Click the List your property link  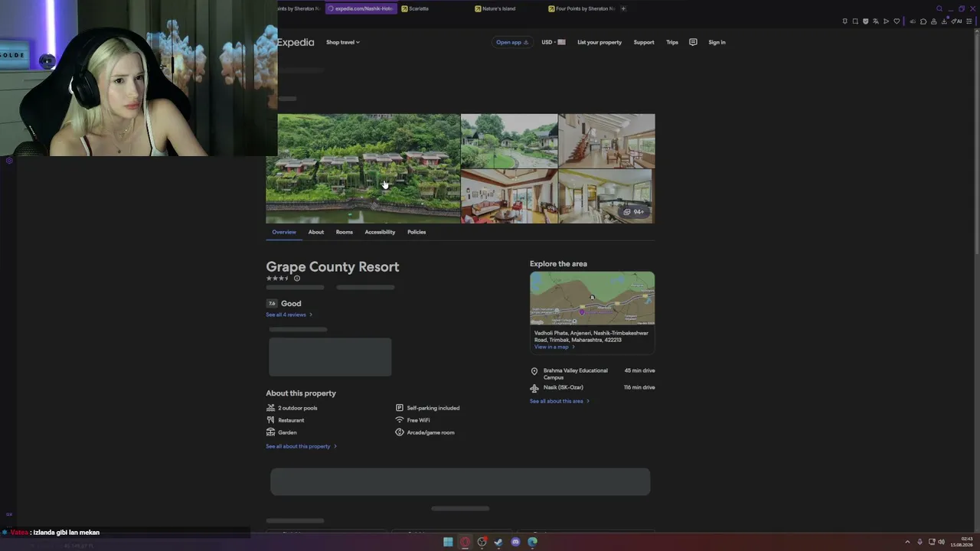point(599,42)
